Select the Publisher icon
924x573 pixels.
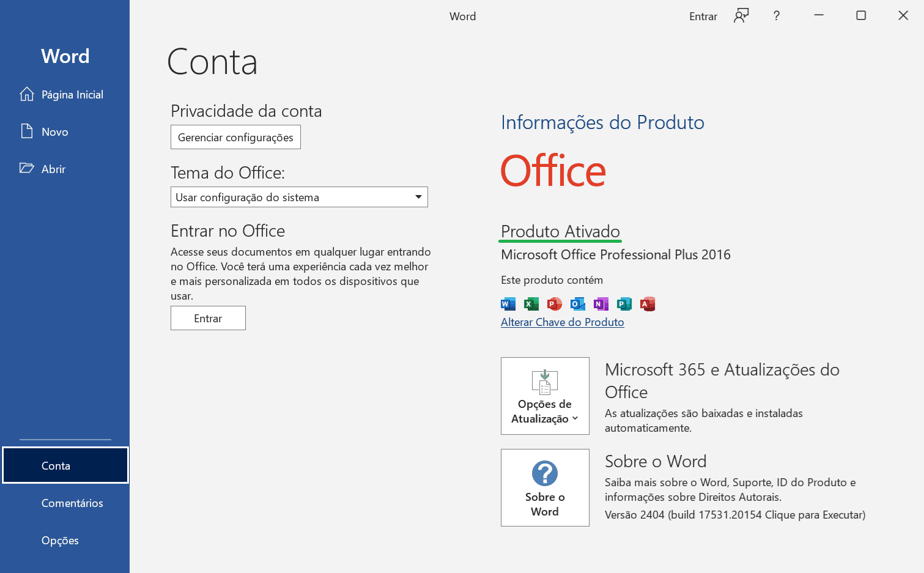(x=624, y=303)
